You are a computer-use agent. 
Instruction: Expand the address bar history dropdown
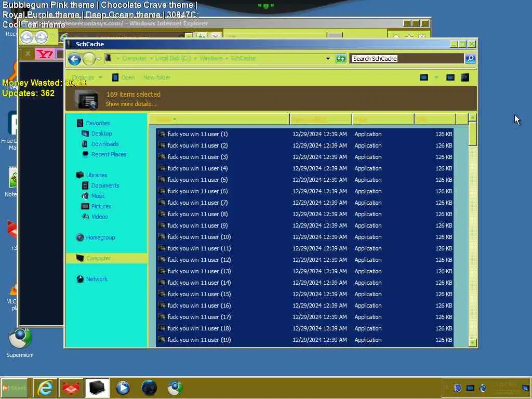click(x=328, y=59)
